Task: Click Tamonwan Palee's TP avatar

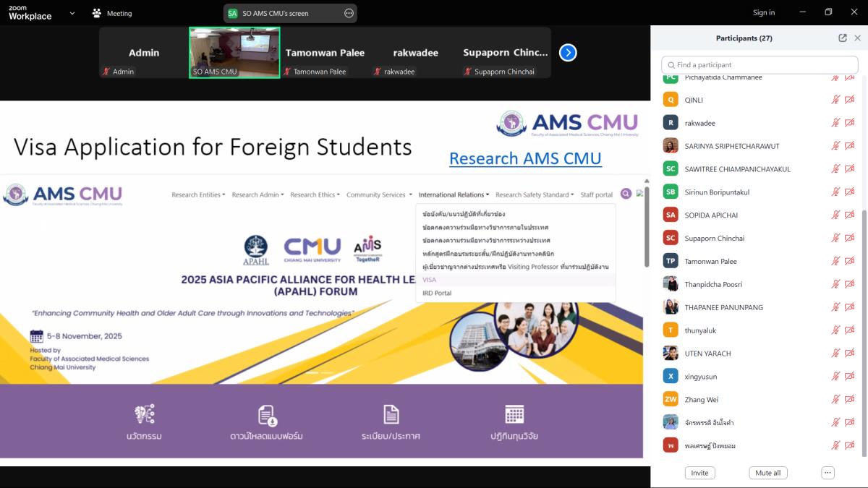Action: tap(671, 261)
